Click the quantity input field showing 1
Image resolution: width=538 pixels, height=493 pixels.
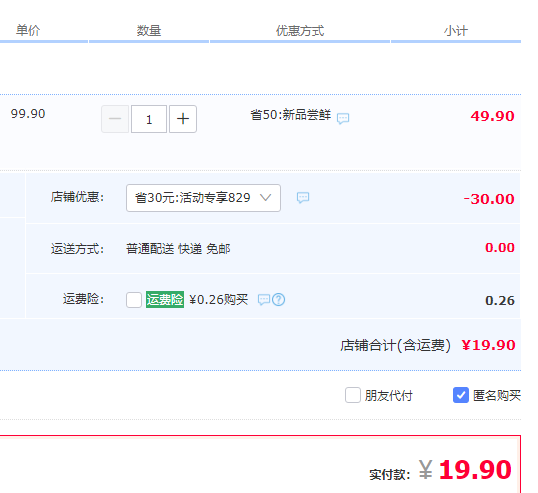pos(149,119)
